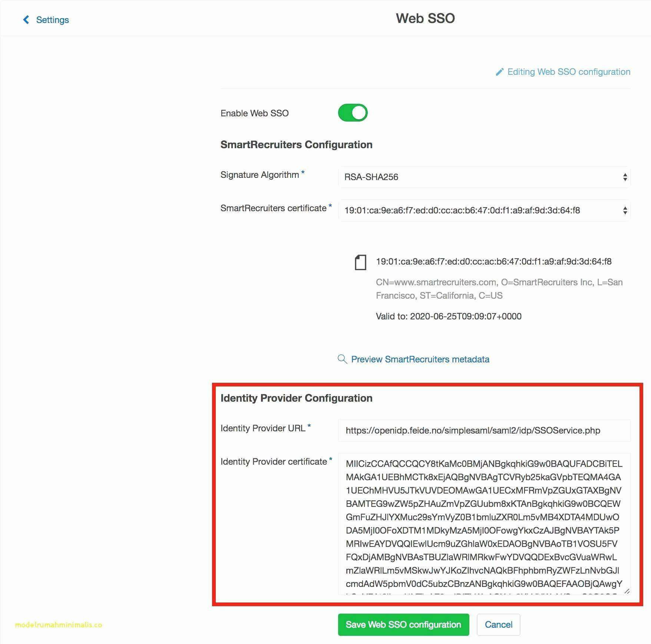The width and height of the screenshot is (651, 644).
Task: Click the magnifier icon beside Preview metadata
Action: (x=342, y=359)
